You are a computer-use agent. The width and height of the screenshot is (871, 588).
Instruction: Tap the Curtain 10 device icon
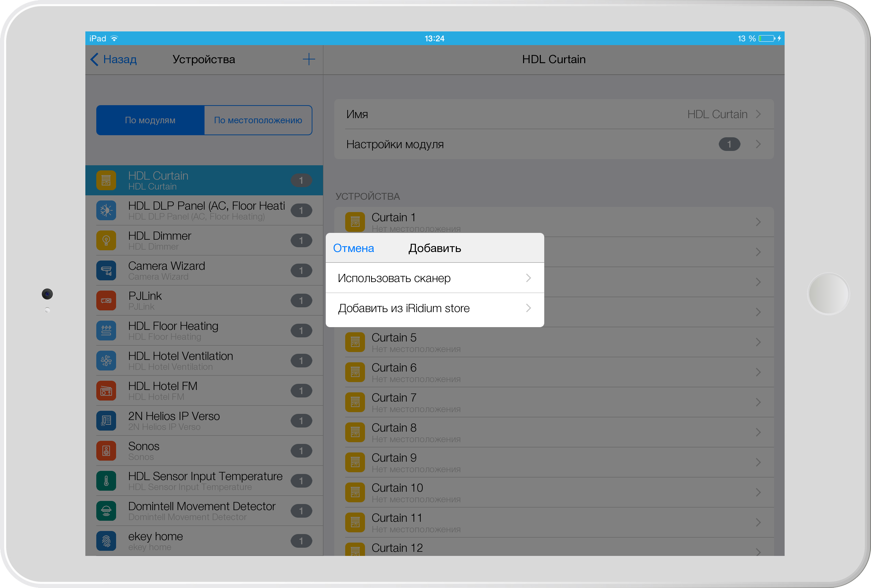[355, 492]
